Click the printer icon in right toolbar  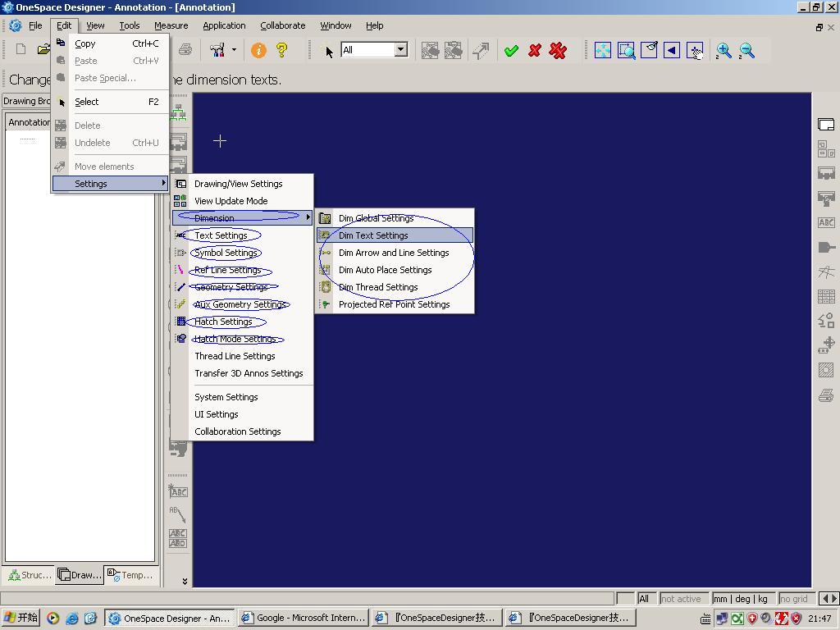(x=826, y=395)
